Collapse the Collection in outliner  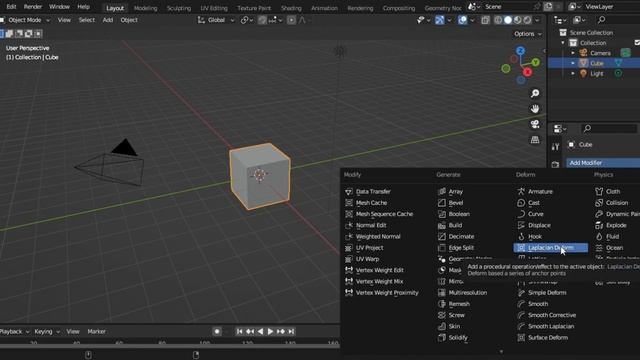coord(563,43)
